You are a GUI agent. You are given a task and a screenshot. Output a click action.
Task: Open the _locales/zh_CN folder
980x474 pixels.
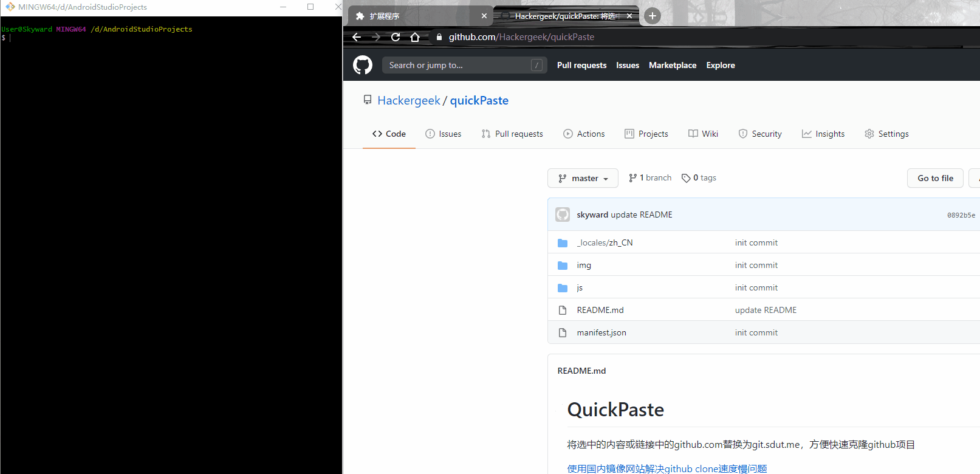605,242
